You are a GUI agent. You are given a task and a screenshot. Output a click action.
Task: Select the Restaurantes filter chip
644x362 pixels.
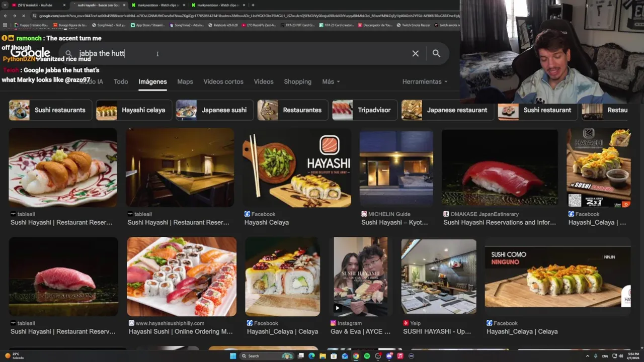[x=293, y=110]
